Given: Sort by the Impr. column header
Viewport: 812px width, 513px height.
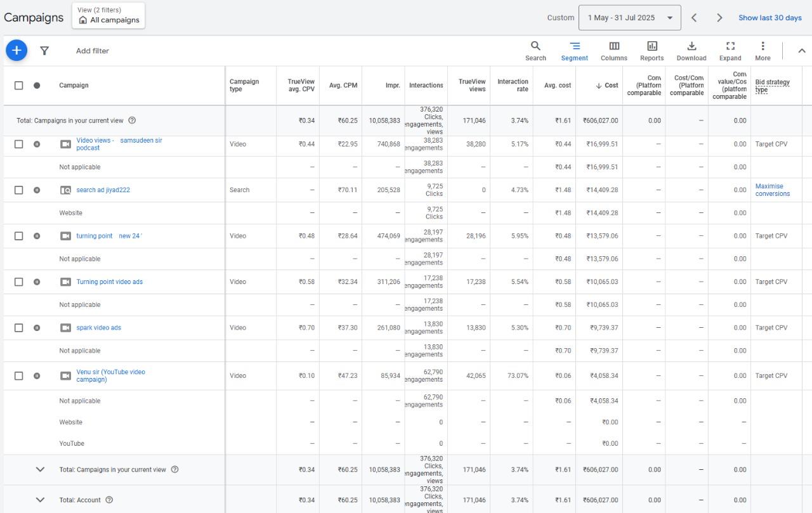Looking at the screenshot, I should [393, 86].
